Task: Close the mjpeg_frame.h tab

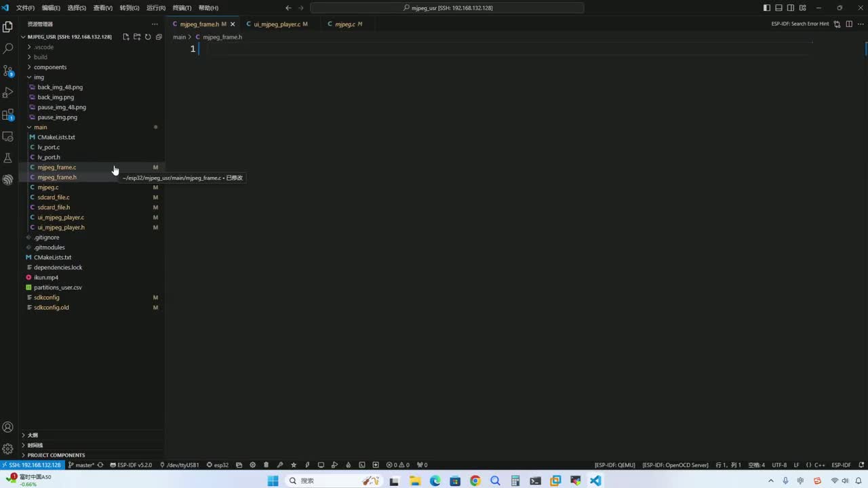Action: (x=233, y=24)
